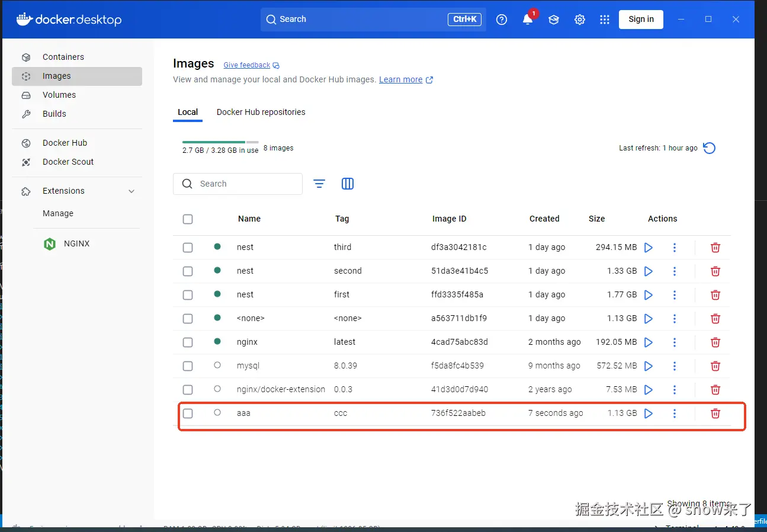767x532 pixels.
Task: Sort images by the Name column header
Action: pyautogui.click(x=249, y=219)
